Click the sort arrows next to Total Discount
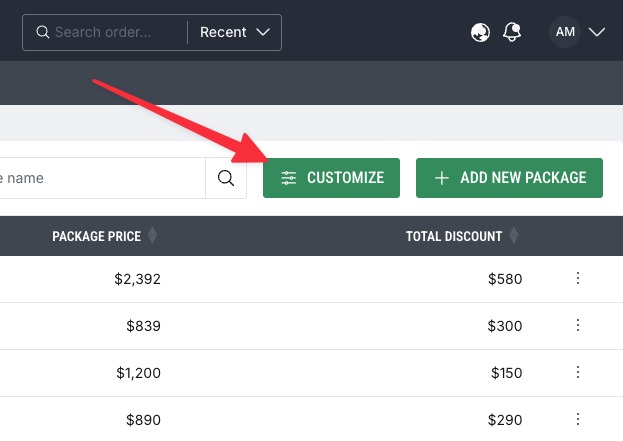623x441 pixels. (x=514, y=236)
